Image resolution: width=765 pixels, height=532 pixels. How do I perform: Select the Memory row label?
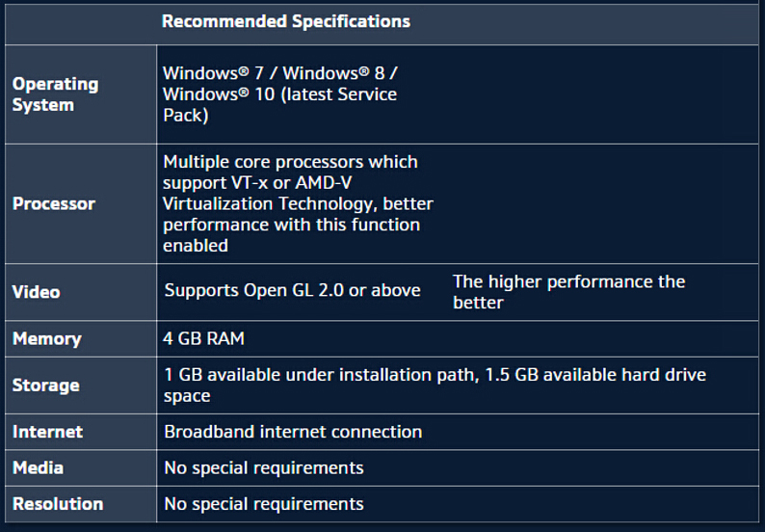46,339
